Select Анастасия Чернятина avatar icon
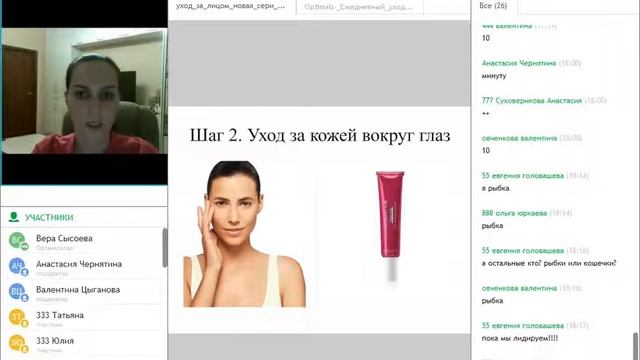The image size is (640, 360). click(18, 266)
